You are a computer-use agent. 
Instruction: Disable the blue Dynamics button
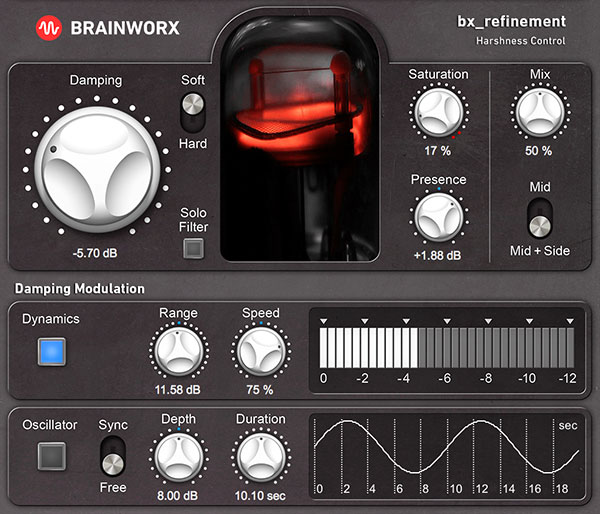click(x=52, y=351)
